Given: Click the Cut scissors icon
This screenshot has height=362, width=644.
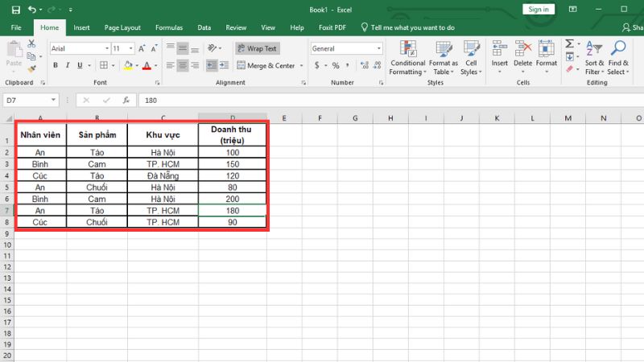Looking at the screenshot, I should 32,43.
